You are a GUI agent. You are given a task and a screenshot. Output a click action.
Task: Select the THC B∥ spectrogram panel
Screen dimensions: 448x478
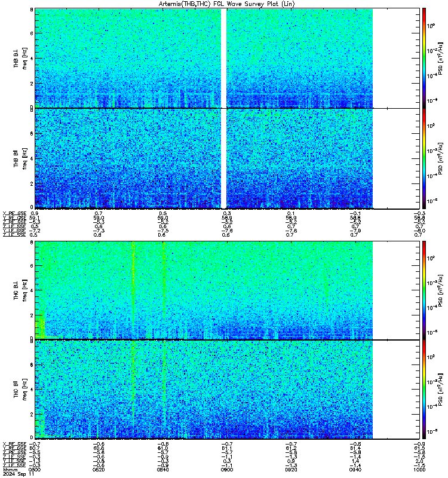coord(228,390)
